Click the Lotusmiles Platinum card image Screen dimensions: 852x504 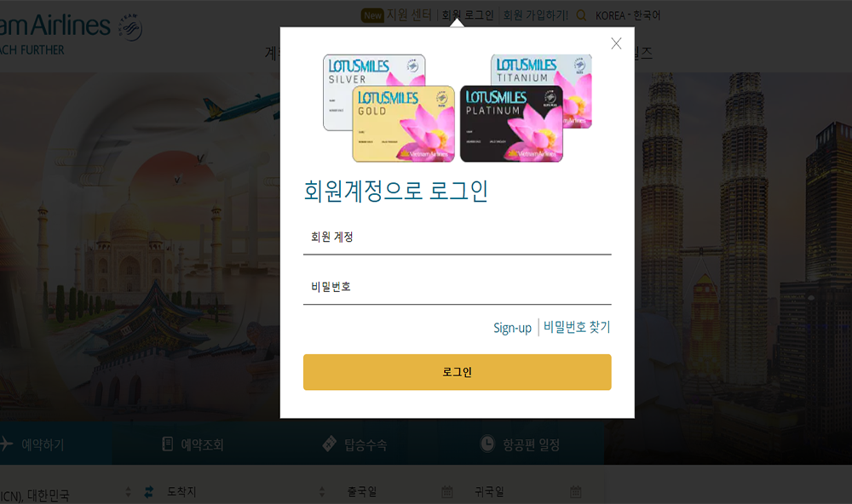point(511,123)
